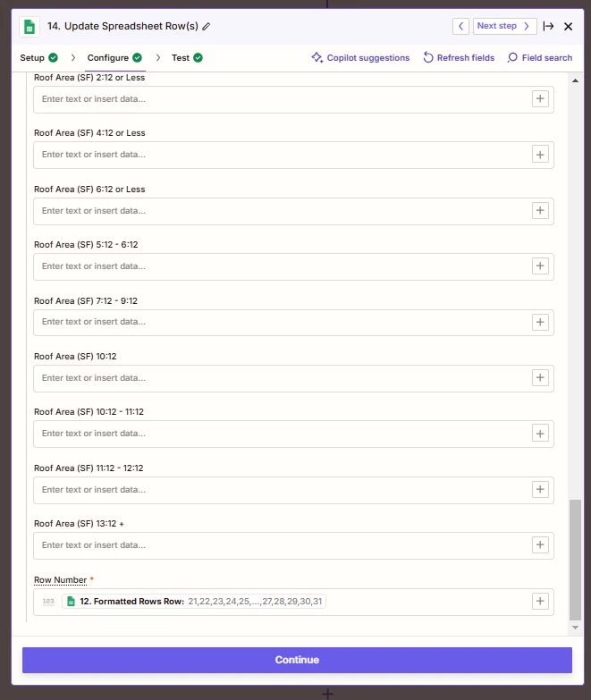The width and height of the screenshot is (591, 700).
Task: Click scrollbar down arrow
Action: [575, 628]
